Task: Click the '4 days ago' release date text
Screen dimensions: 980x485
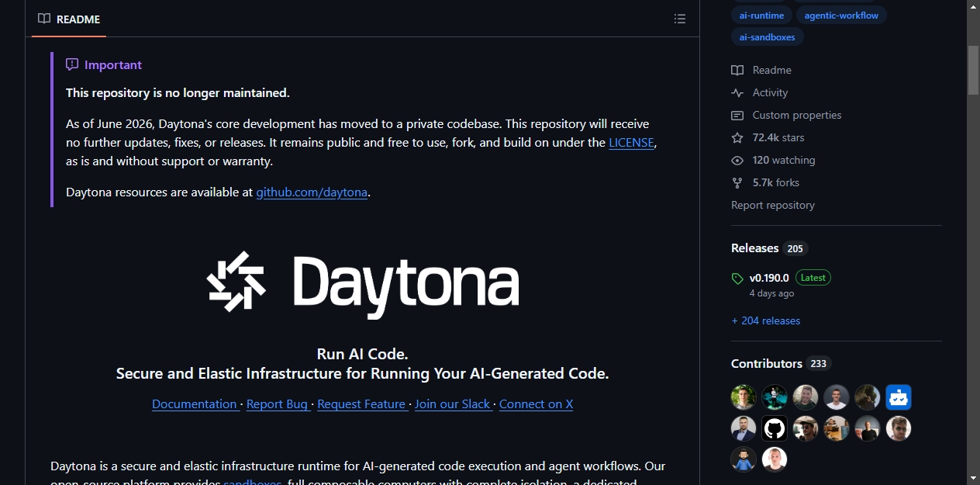Action: point(771,294)
